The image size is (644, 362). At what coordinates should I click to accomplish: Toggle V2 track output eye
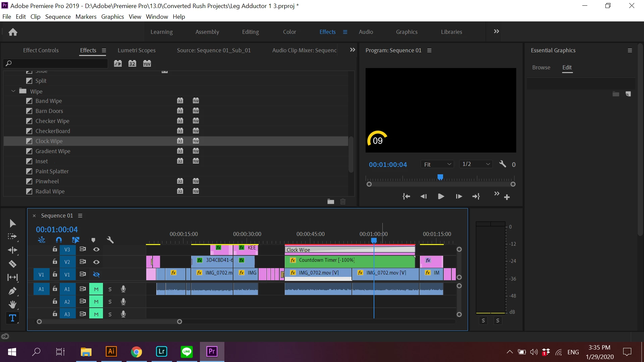pyautogui.click(x=96, y=262)
